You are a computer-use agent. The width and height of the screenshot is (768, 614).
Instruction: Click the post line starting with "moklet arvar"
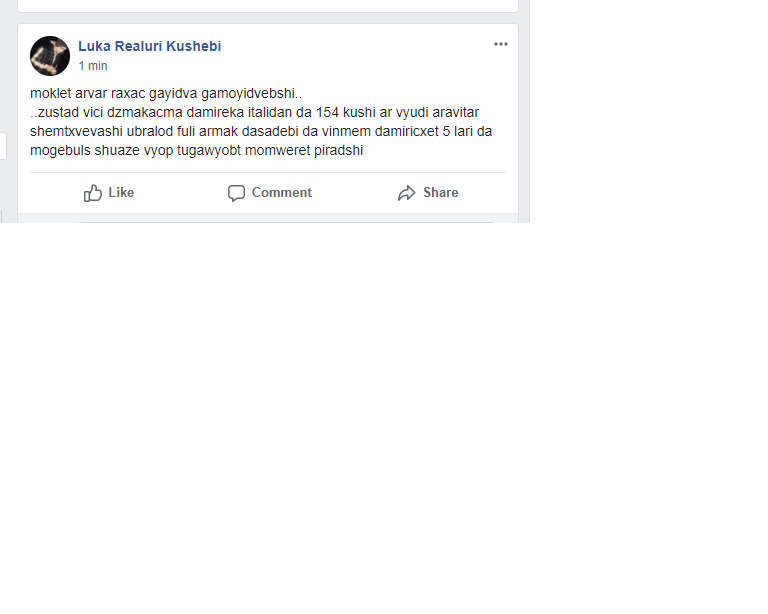pos(166,94)
